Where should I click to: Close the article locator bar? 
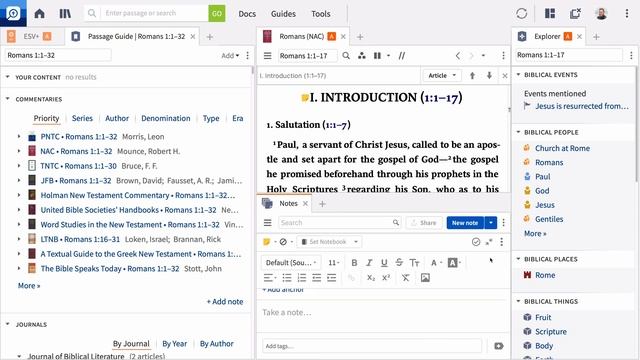coord(505,76)
